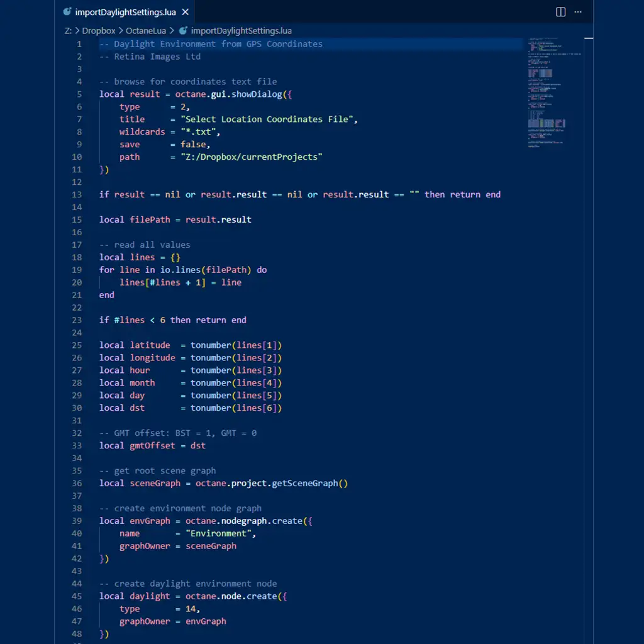Click comment 'GMT offset: BST = 1, GMT = 0'

pyautogui.click(x=186, y=433)
